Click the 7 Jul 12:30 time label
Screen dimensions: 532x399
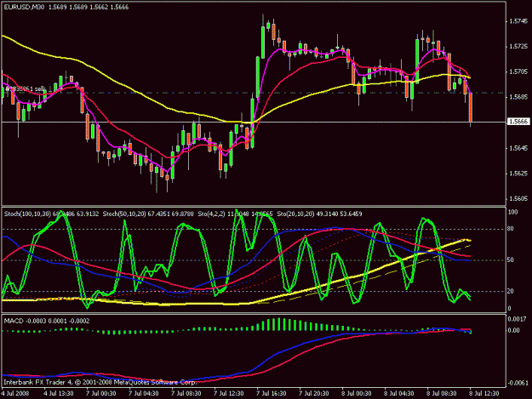pos(228,394)
